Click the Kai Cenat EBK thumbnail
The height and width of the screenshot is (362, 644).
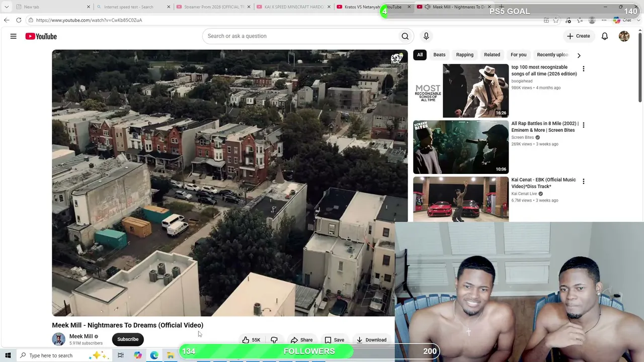point(461,199)
